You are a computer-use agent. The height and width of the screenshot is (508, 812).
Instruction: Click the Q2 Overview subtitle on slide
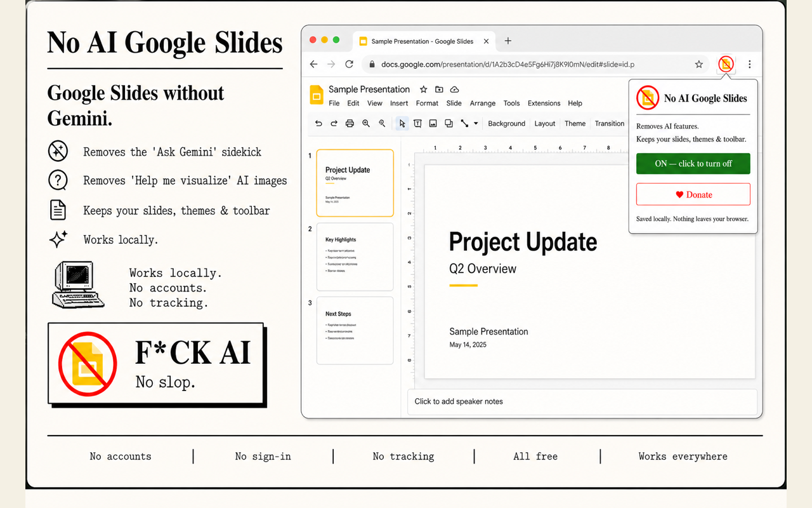click(483, 269)
